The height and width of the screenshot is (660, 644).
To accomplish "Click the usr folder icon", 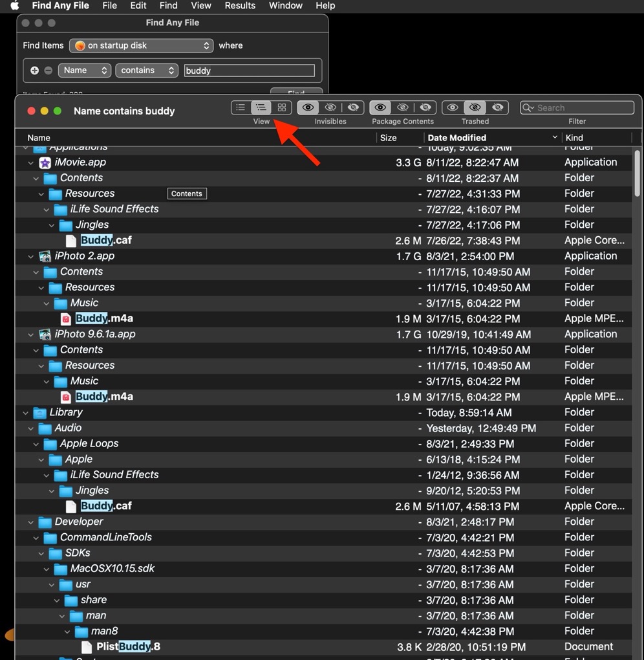I will [x=66, y=585].
